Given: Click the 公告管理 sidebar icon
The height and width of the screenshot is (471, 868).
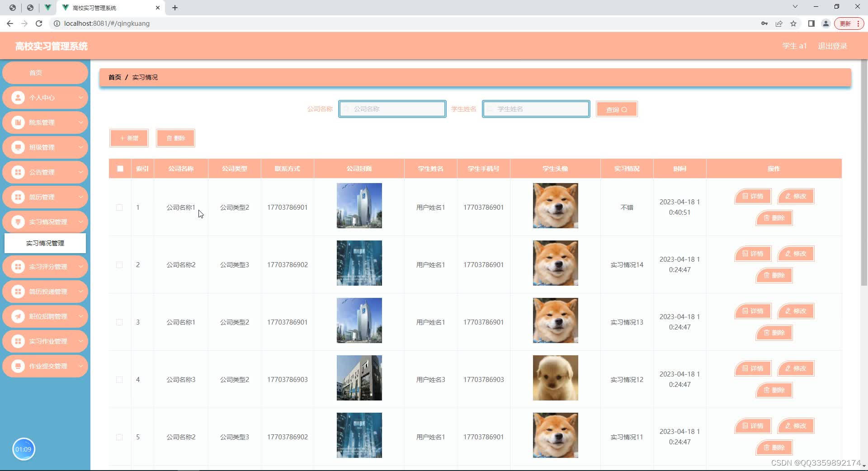Looking at the screenshot, I should tap(18, 172).
